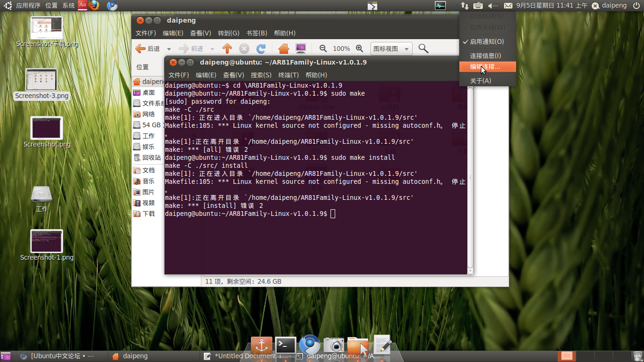This screenshot has height=362, width=644.
Task: Open 查看(V) menu in terminal window
Action: point(233,75)
